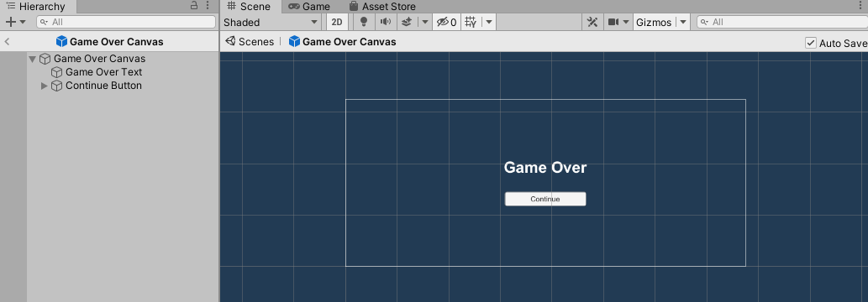Open the grid settings dropdown arrow
The height and width of the screenshot is (302, 868).
[x=489, y=22]
